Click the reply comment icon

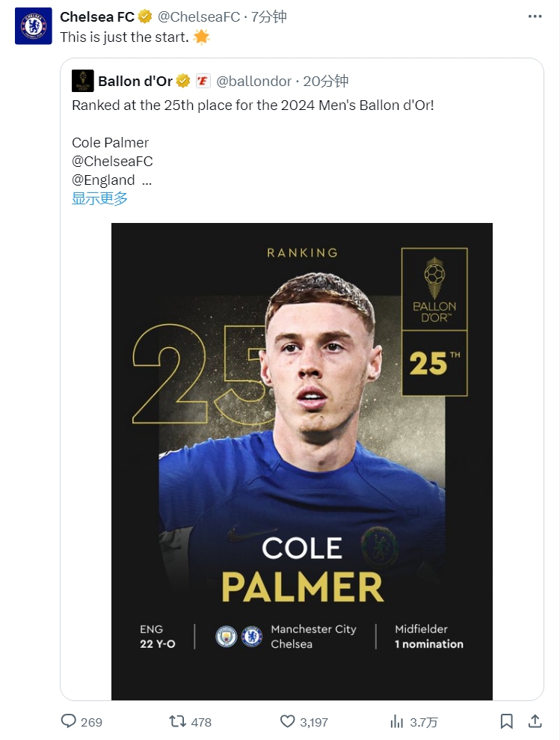69,721
